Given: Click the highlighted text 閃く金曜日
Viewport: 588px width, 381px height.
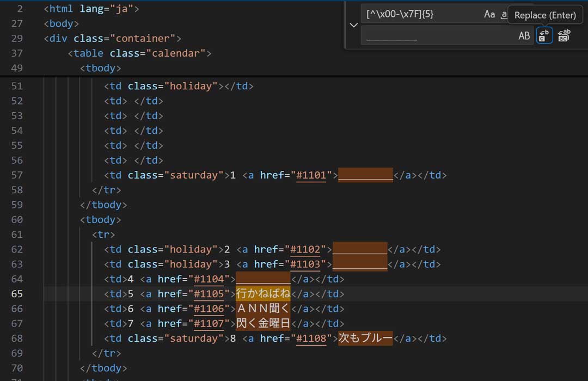Looking at the screenshot, I should coord(263,324).
